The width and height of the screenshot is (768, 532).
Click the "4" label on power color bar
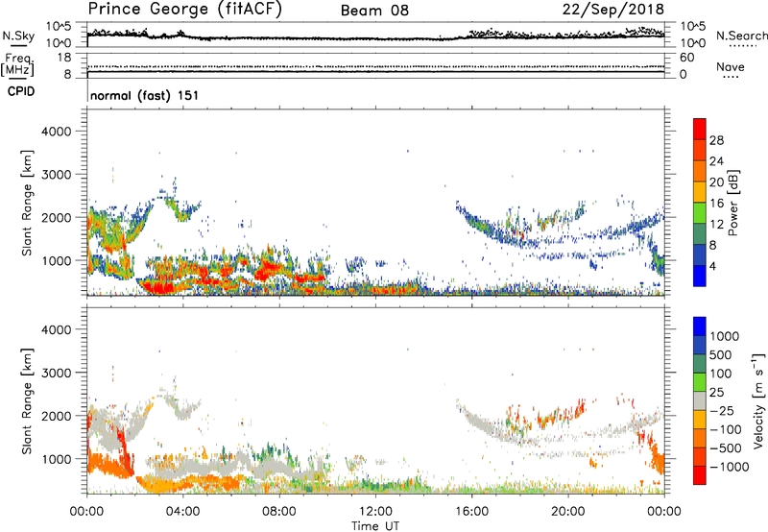point(713,266)
